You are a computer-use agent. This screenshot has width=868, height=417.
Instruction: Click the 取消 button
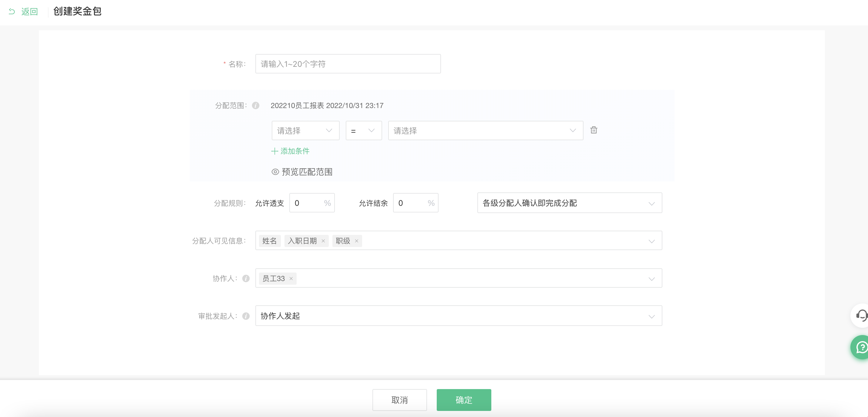point(400,400)
